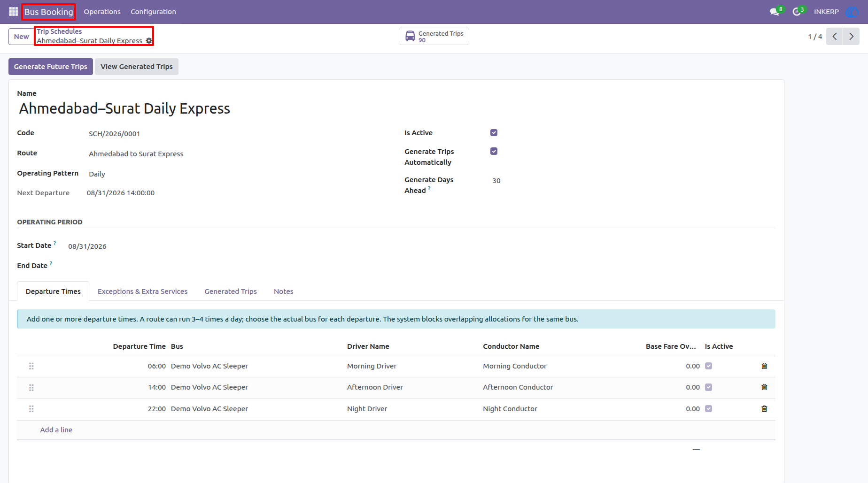
Task: Open the apps grid menu icon
Action: pyautogui.click(x=13, y=12)
